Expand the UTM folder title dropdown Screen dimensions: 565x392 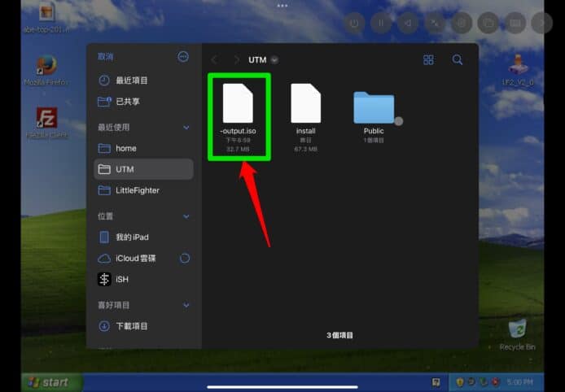[274, 60]
